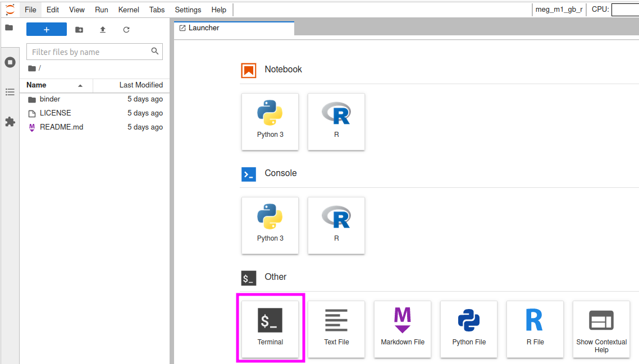Open the README.md file
The width and height of the screenshot is (639, 364).
[61, 127]
